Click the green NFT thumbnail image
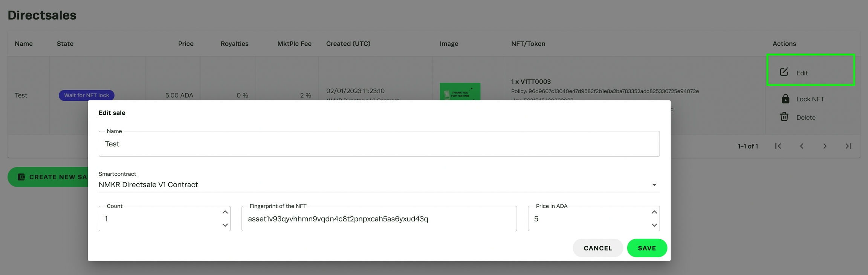Screen dimensions: 868x275 click(460, 92)
